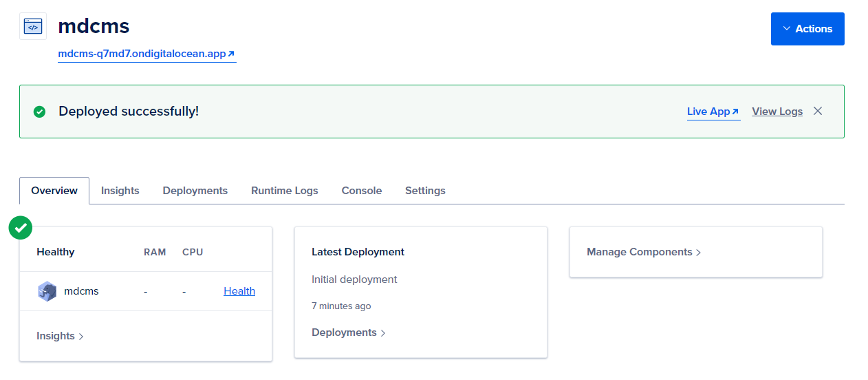Switch to the Deployments tab

pyautogui.click(x=195, y=191)
